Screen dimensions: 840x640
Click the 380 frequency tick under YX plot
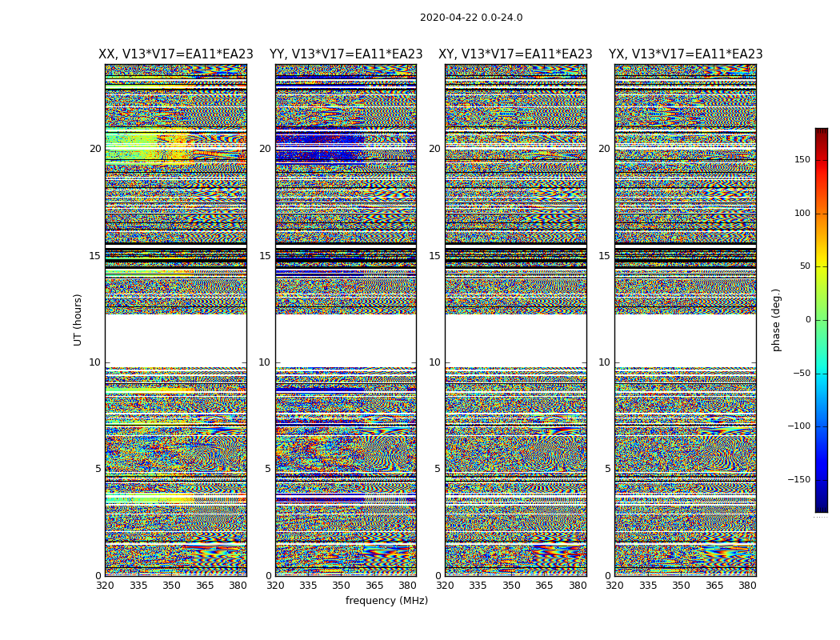pos(747,586)
